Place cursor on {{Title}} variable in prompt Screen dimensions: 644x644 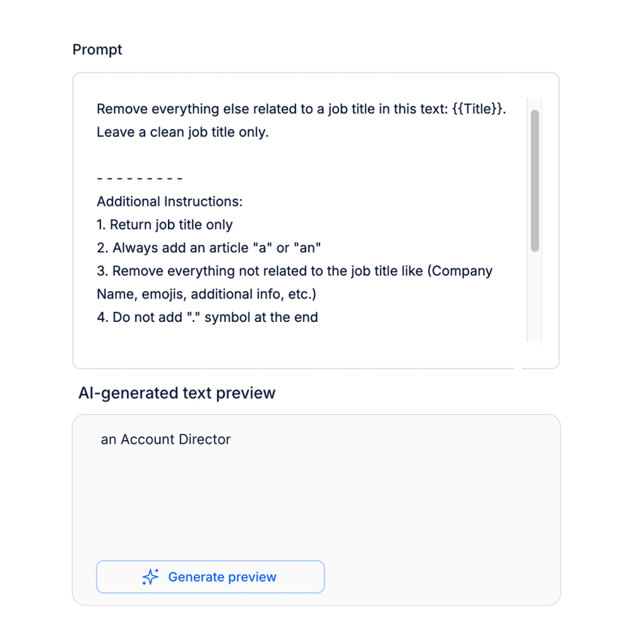click(x=477, y=109)
